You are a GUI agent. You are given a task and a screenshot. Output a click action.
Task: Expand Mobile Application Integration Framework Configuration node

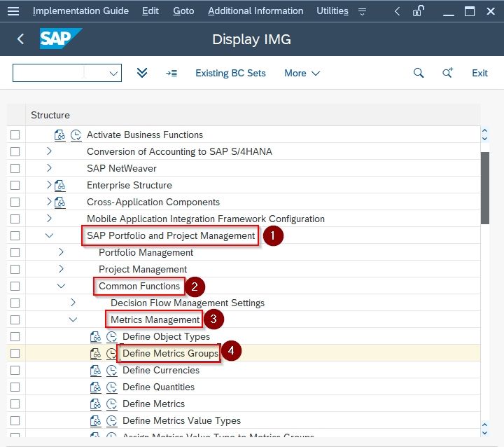pyautogui.click(x=49, y=218)
